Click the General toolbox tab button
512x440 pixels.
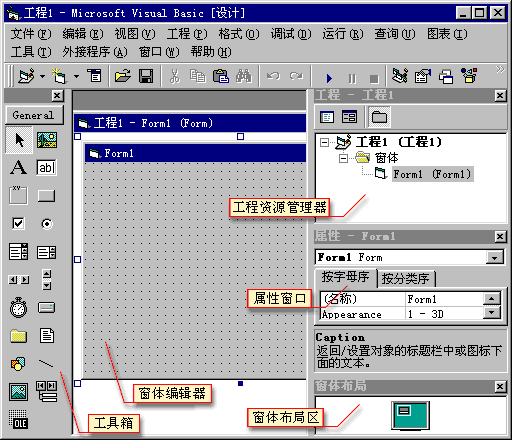point(34,115)
